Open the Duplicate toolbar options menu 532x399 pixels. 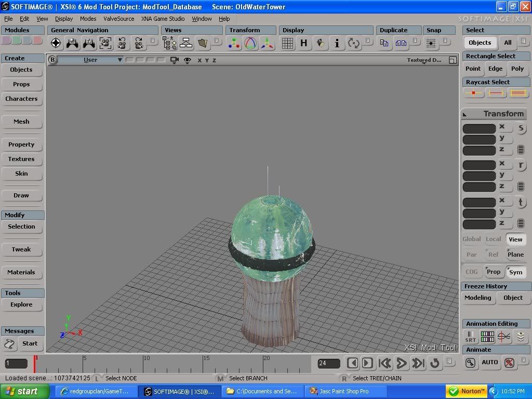pyautogui.click(x=415, y=41)
